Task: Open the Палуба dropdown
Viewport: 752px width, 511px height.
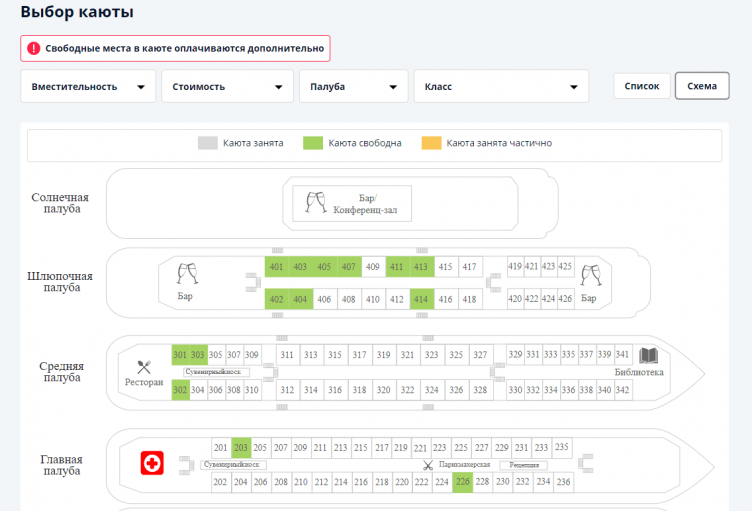Action: pos(353,87)
